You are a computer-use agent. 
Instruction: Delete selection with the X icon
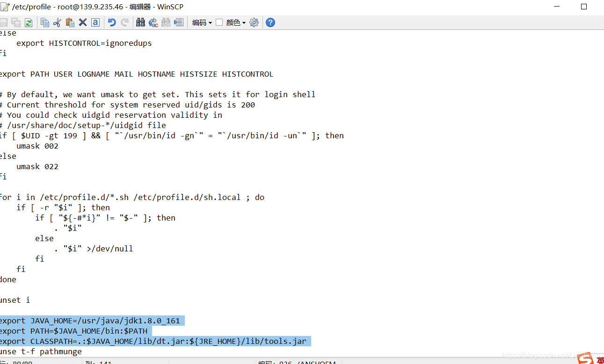(x=83, y=22)
